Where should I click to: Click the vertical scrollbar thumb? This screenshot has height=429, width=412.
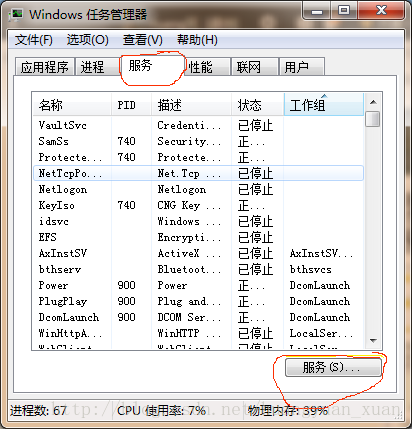click(x=373, y=119)
